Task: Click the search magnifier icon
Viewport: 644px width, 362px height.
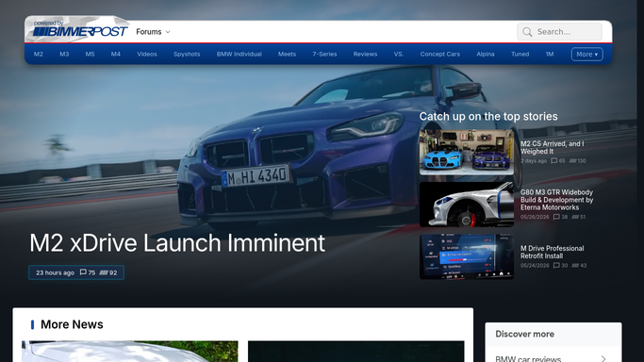Action: click(x=527, y=32)
